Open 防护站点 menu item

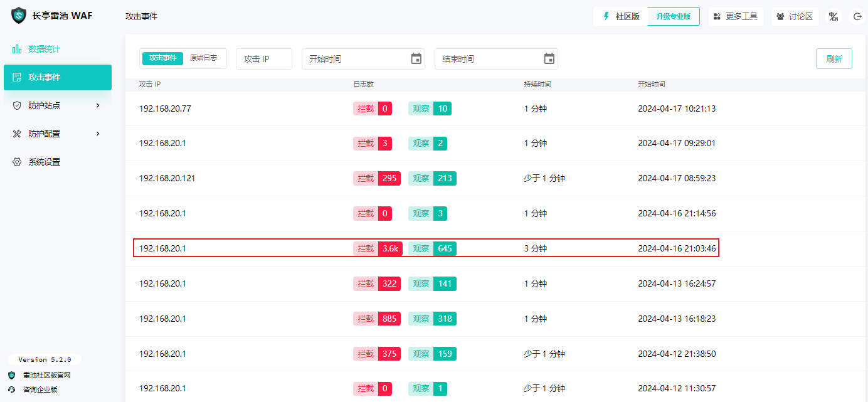click(58, 105)
